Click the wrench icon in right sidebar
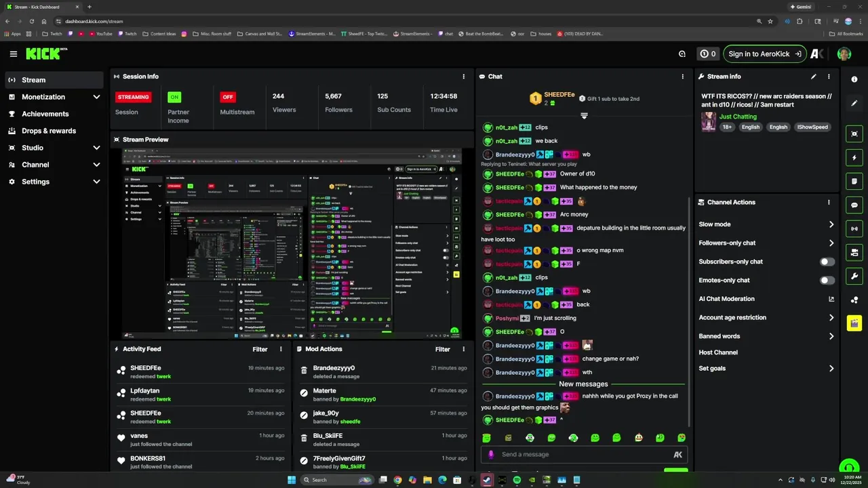This screenshot has height=488, width=868. click(854, 276)
